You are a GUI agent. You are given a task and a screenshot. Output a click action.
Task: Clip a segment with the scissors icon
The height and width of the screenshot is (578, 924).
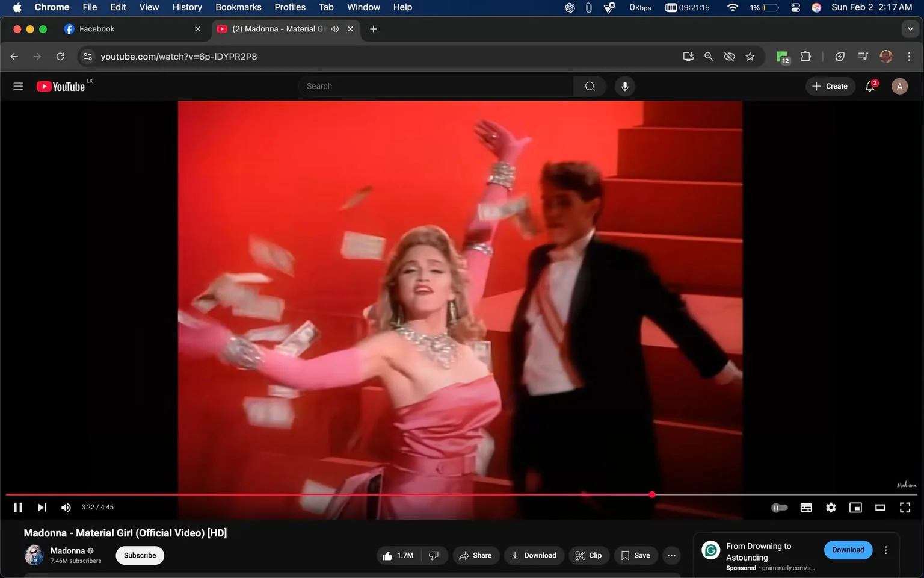click(588, 555)
